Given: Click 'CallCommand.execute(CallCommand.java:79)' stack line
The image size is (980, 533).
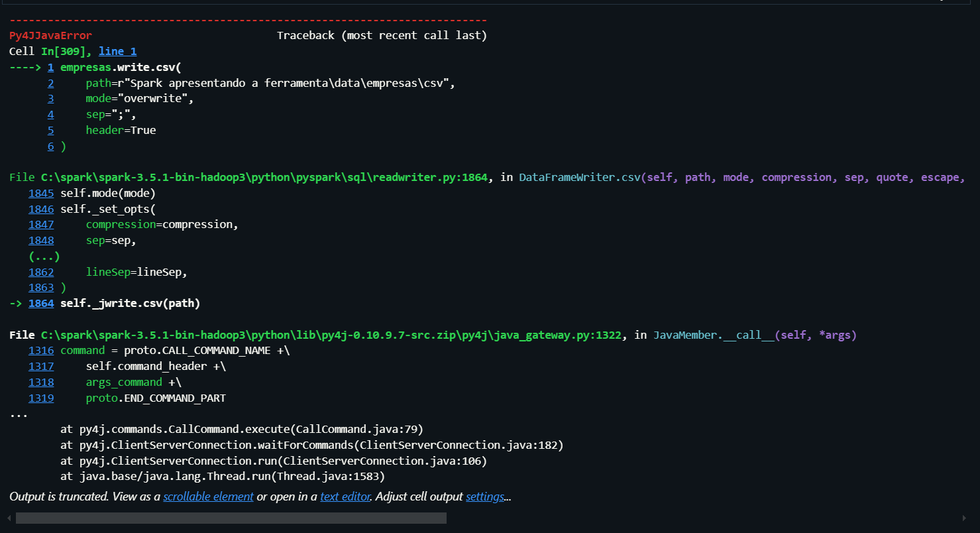Looking at the screenshot, I should point(242,429).
